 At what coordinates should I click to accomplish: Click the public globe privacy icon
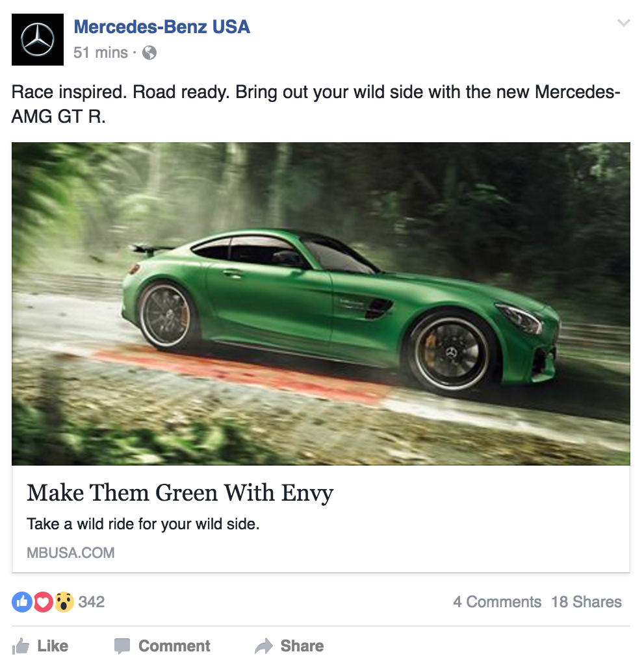(149, 53)
